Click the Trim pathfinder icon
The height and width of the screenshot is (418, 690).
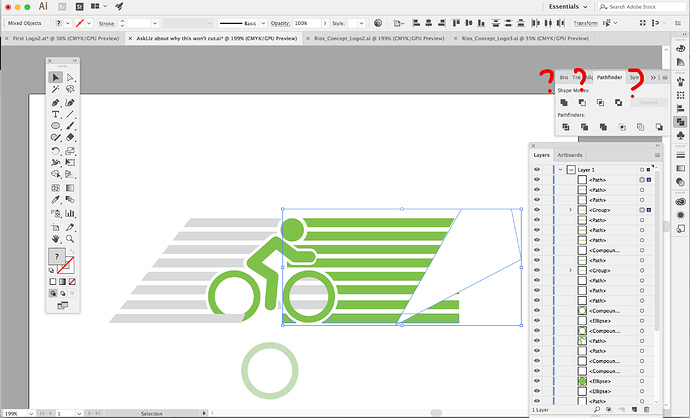point(584,127)
